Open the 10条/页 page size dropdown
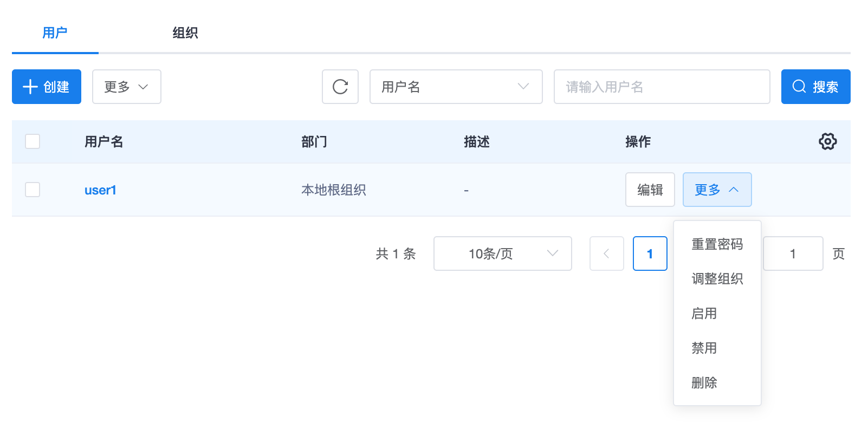The width and height of the screenshot is (868, 429). click(503, 253)
